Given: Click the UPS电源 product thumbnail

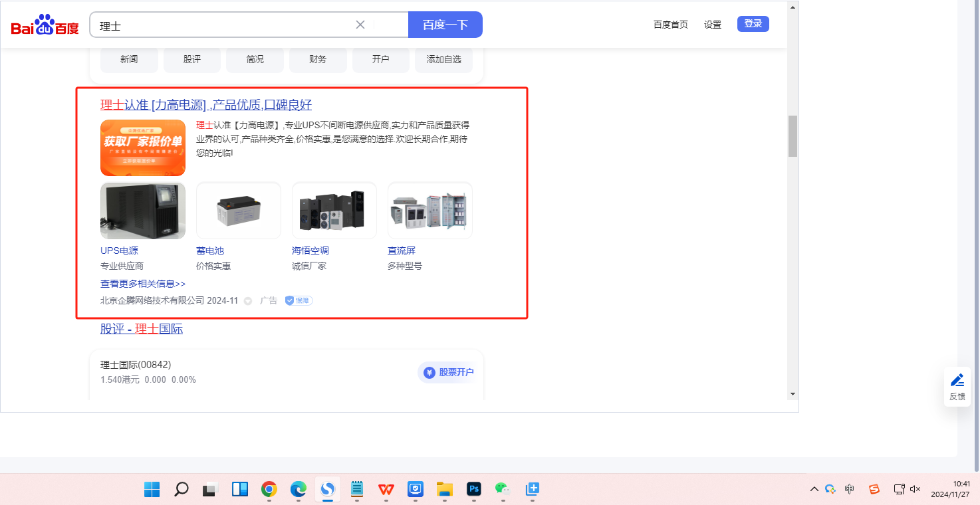Looking at the screenshot, I should (x=143, y=211).
